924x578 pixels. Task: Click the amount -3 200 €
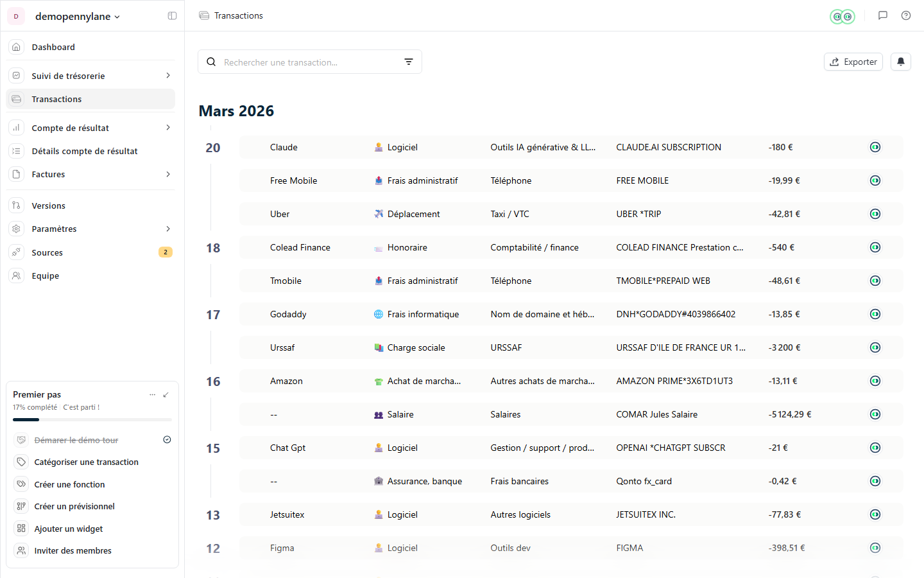[x=784, y=347]
